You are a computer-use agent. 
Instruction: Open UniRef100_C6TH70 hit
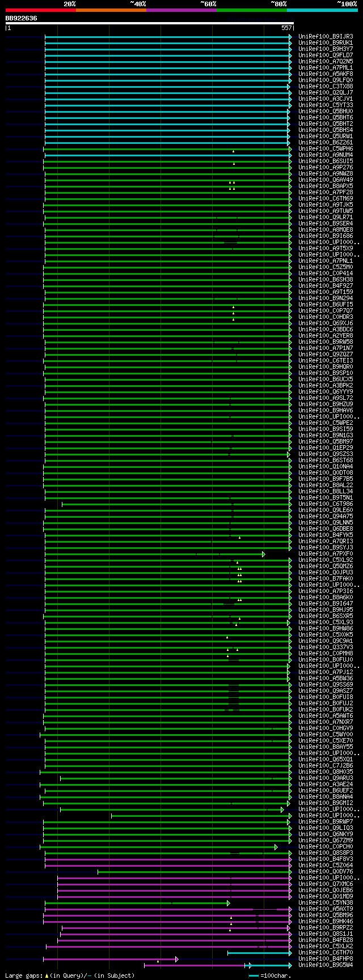click(x=326, y=953)
